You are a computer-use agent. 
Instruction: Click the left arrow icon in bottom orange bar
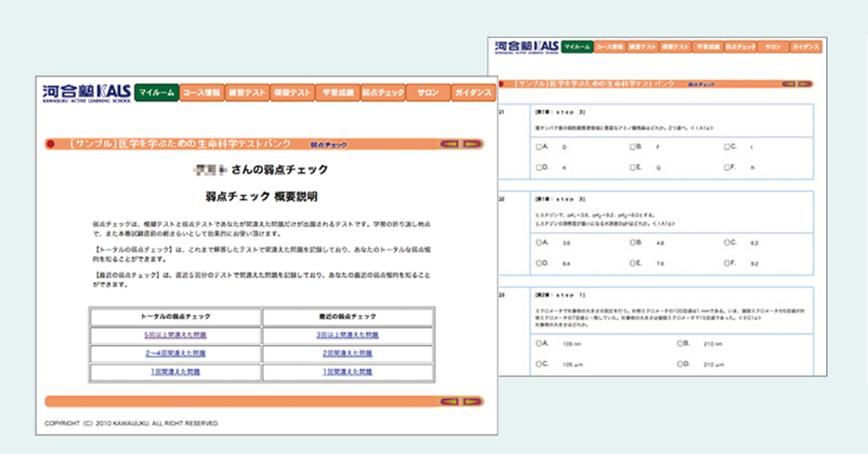(x=449, y=402)
